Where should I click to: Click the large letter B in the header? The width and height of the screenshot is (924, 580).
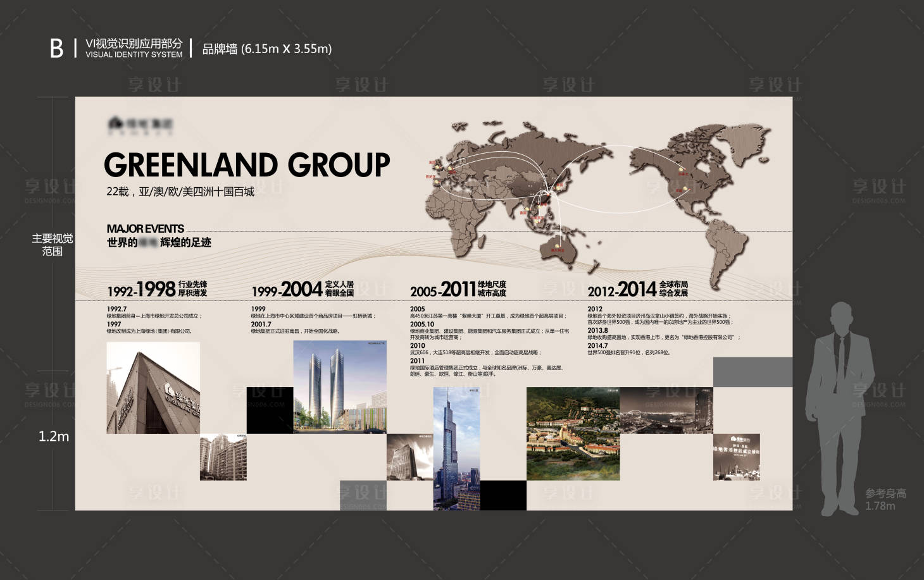coord(56,48)
